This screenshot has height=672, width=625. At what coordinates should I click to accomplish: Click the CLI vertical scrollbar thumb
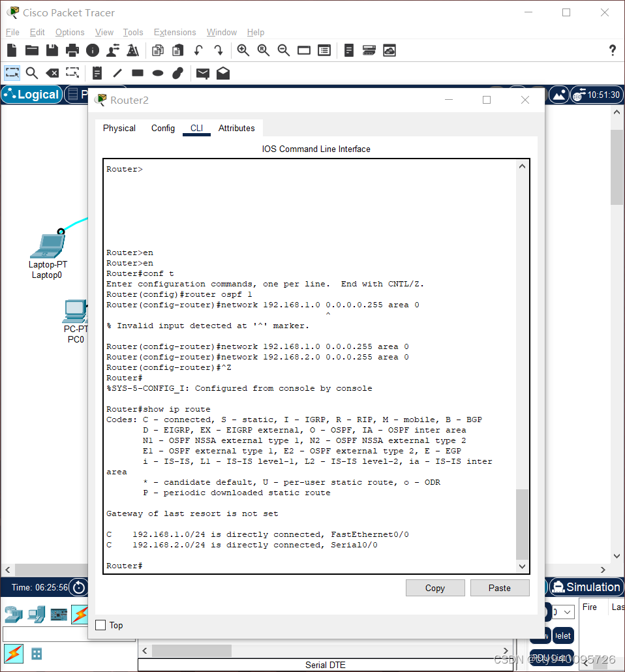coord(522,524)
